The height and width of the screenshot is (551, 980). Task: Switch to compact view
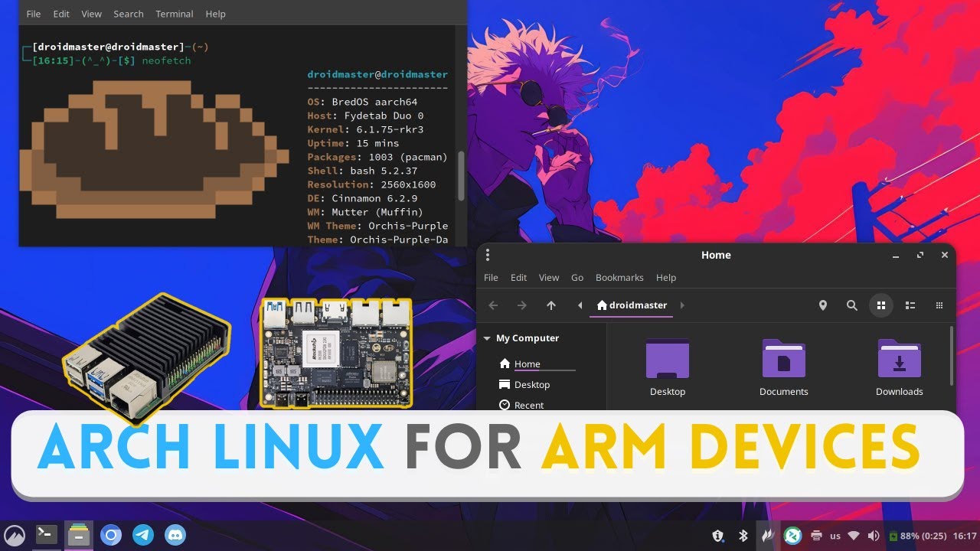939,305
